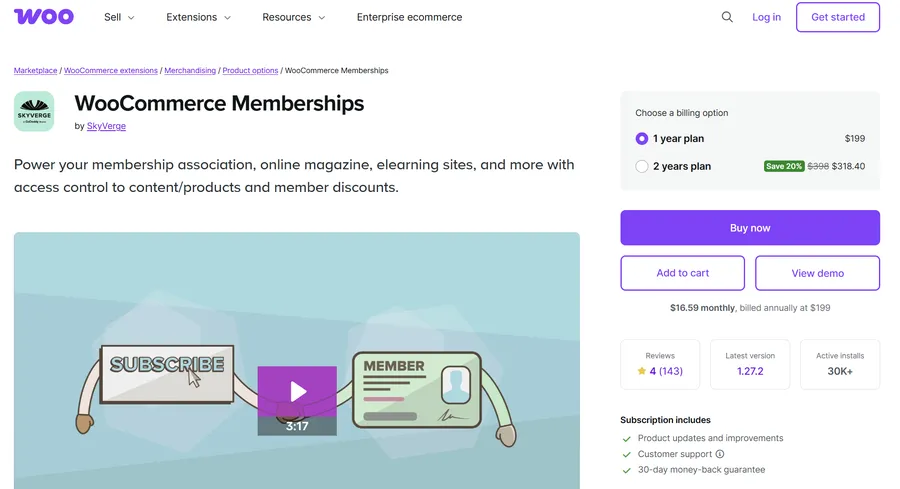Select the 2 years plan option
Image resolution: width=900 pixels, height=489 pixels.
tap(642, 166)
